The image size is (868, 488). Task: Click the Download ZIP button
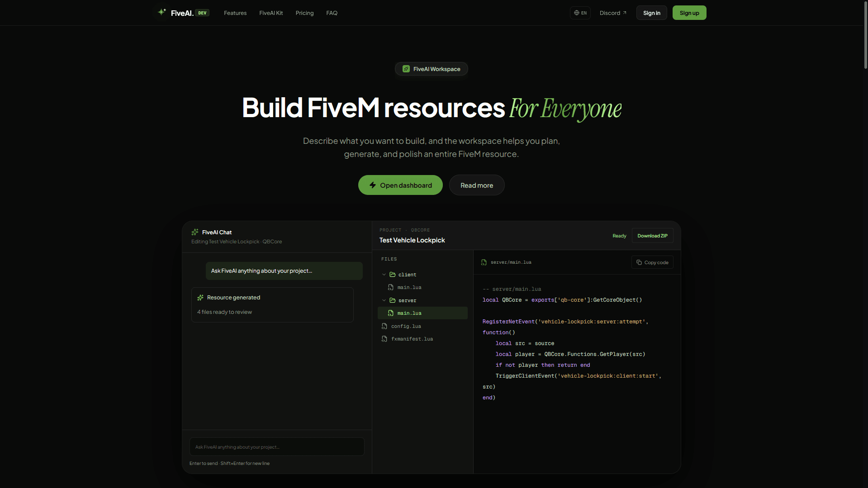652,236
